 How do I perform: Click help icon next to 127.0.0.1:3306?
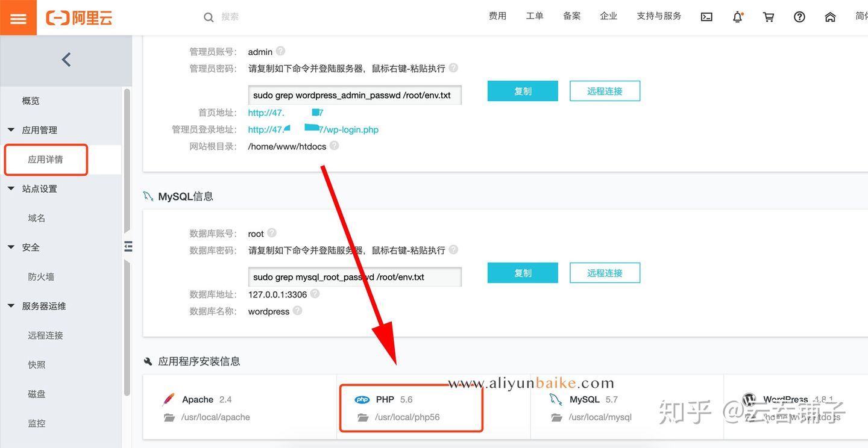tap(315, 294)
